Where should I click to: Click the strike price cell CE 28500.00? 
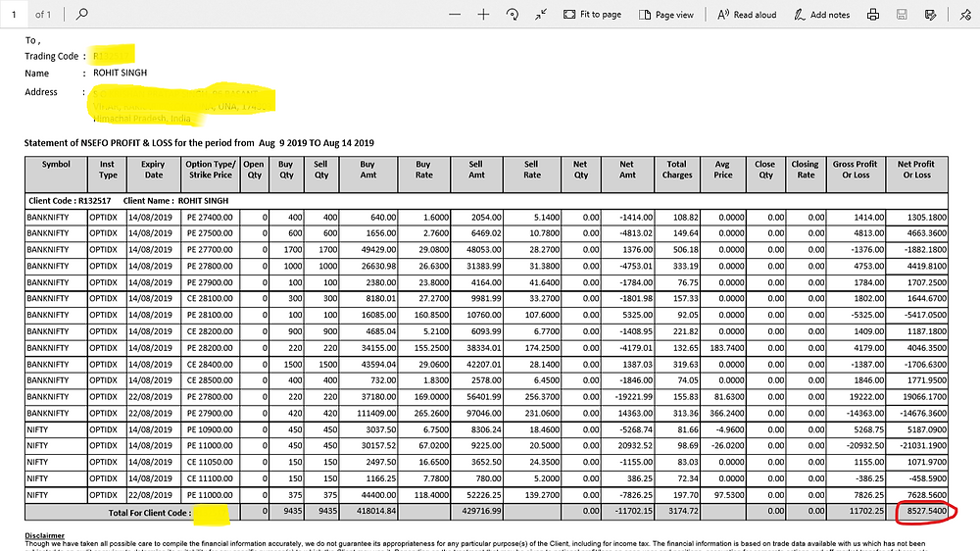[210, 380]
